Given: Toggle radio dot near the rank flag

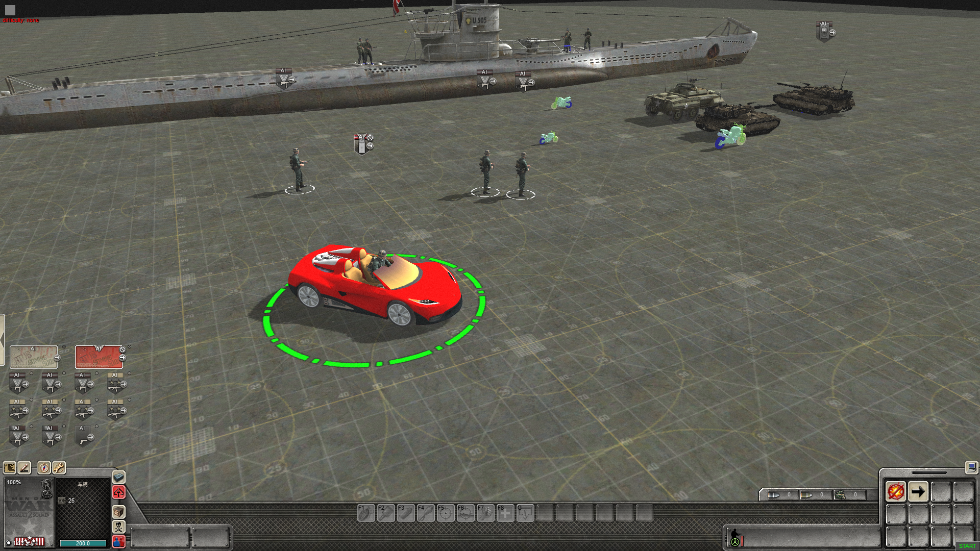Looking at the screenshot, I should click(9, 542).
